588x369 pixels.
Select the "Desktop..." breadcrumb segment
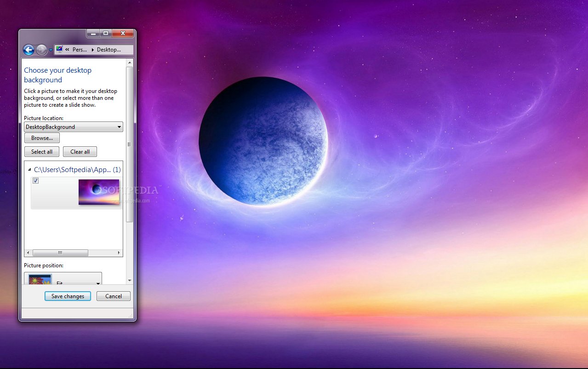point(109,50)
